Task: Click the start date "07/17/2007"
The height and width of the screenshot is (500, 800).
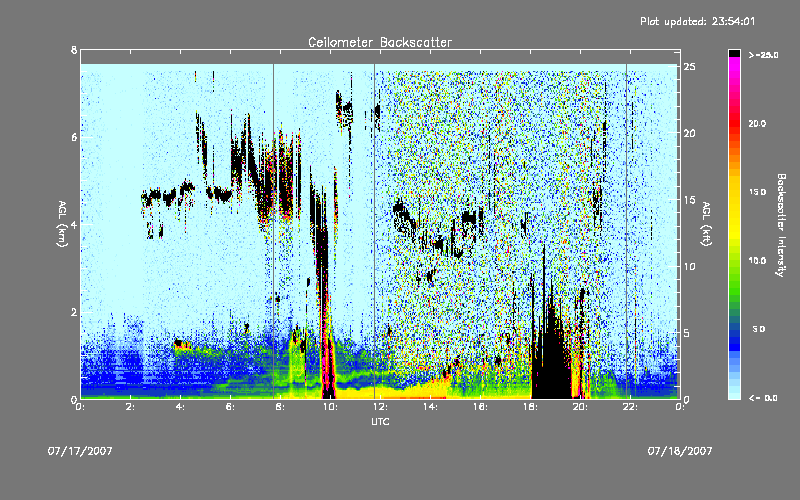Action: (80, 451)
